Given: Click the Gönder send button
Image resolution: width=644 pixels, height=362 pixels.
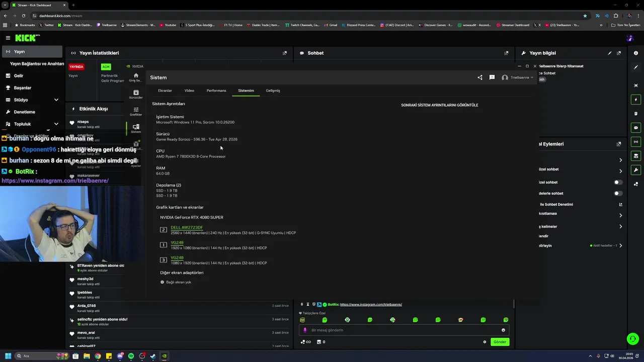Looking at the screenshot, I should [500, 342].
